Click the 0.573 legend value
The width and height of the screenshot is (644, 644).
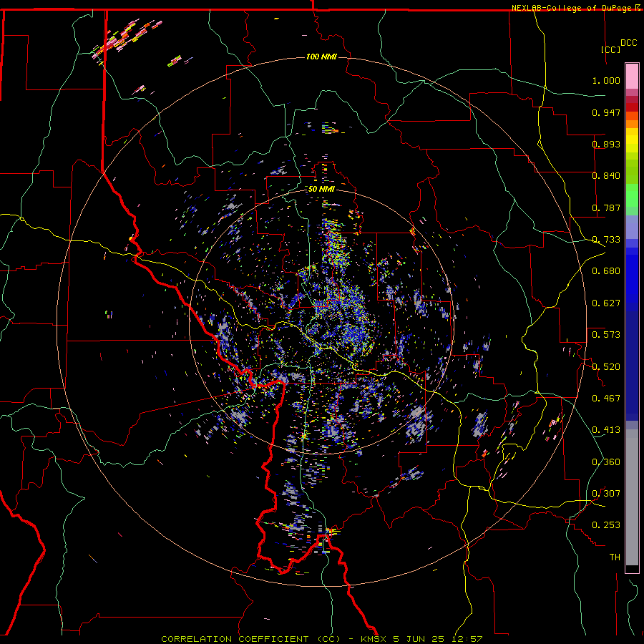tap(606, 335)
